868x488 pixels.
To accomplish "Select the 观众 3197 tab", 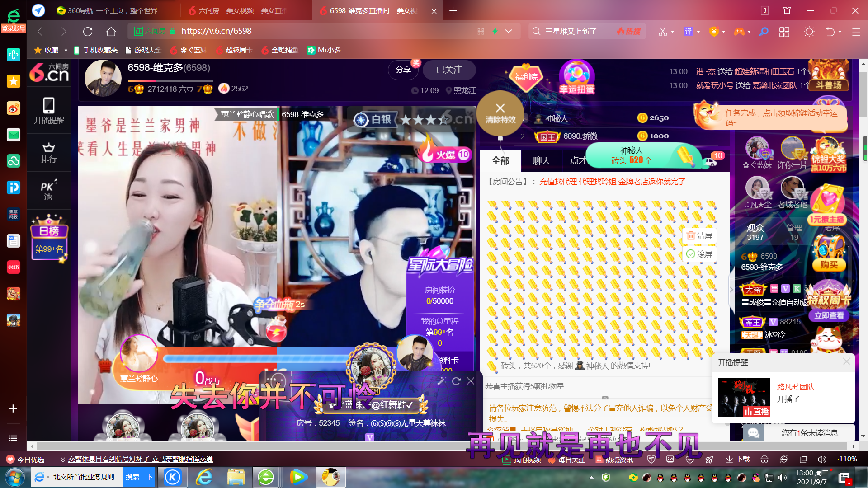I will pos(755,232).
